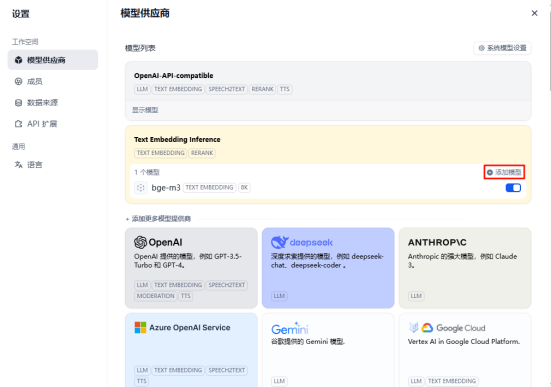
Task: Click the bge-m3 model name
Action: (166, 188)
